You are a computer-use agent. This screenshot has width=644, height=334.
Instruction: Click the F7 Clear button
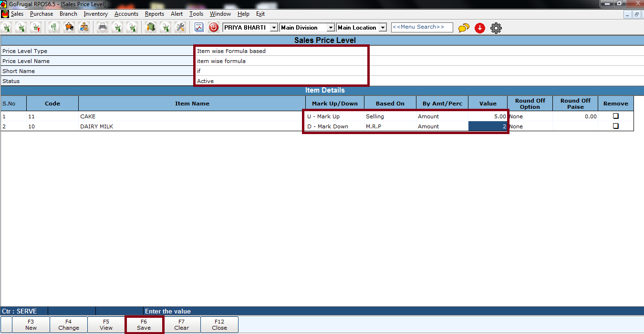(182, 324)
